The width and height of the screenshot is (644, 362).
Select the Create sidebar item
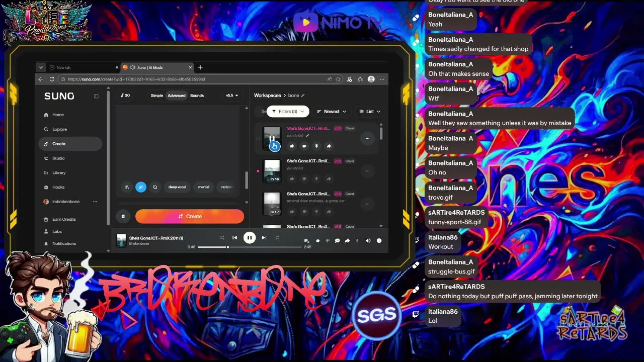click(70, 144)
